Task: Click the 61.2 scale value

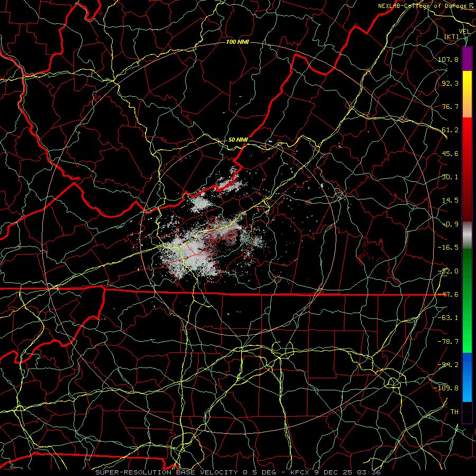Action: pos(450,130)
